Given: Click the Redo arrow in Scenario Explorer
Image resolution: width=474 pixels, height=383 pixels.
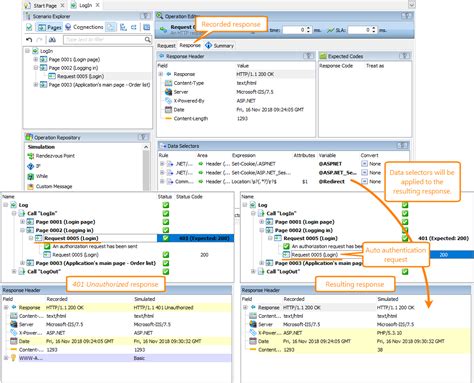Looking at the screenshot, I should click(x=39, y=40).
